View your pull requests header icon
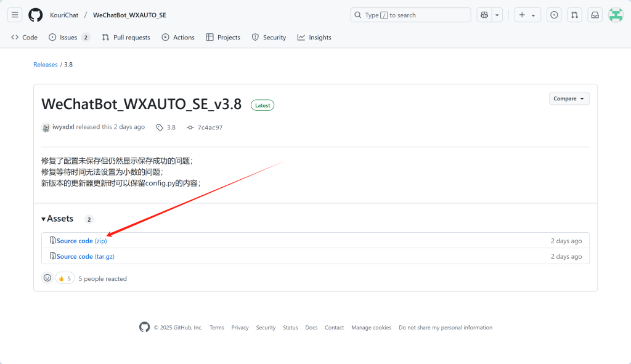Image resolution: width=631 pixels, height=364 pixels. (x=575, y=15)
